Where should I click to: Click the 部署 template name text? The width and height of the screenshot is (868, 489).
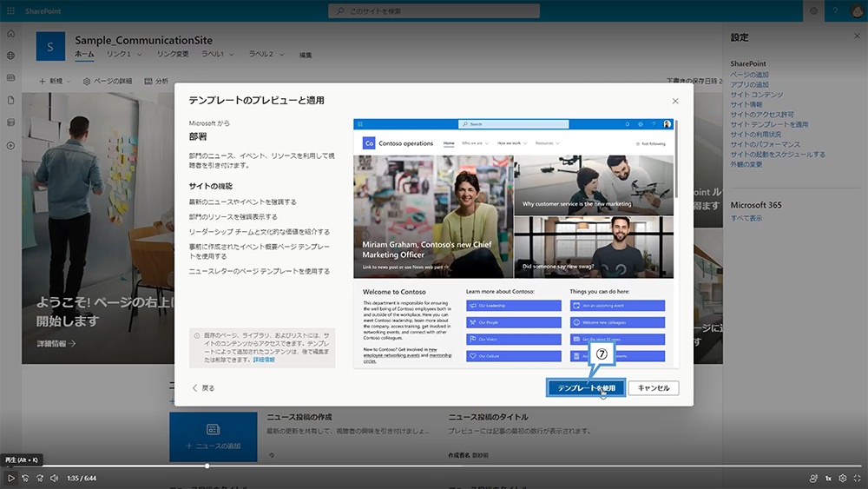(198, 136)
